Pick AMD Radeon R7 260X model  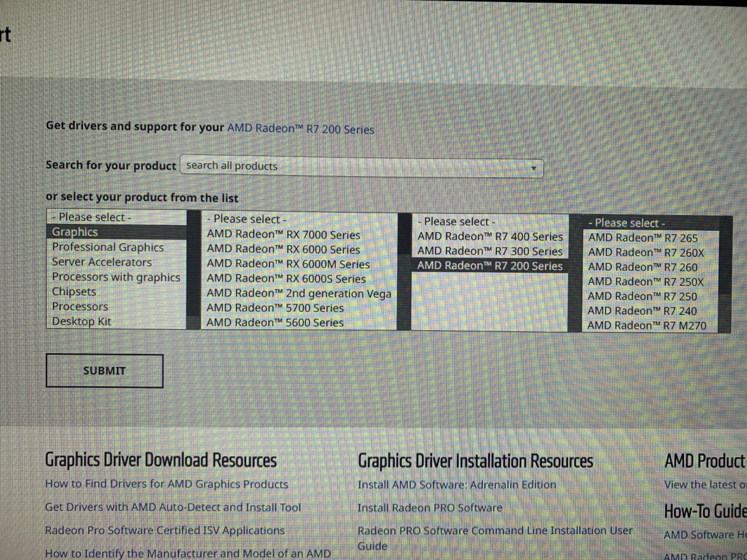(651, 253)
